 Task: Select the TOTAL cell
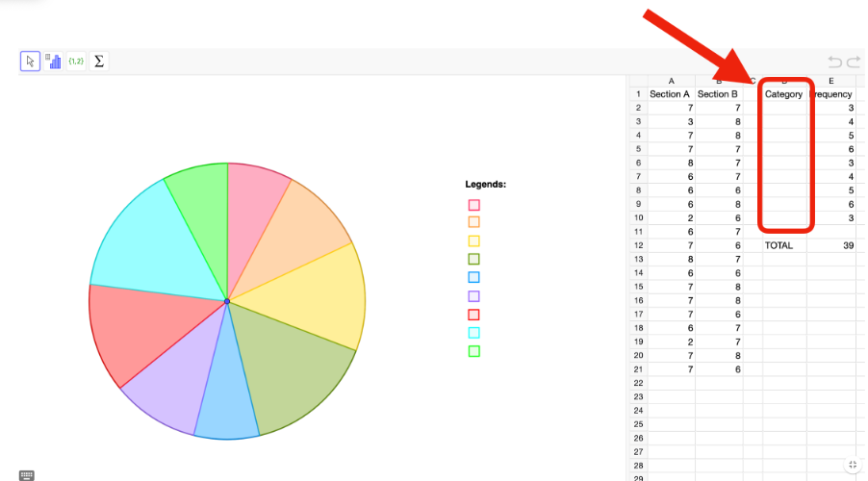(x=783, y=245)
